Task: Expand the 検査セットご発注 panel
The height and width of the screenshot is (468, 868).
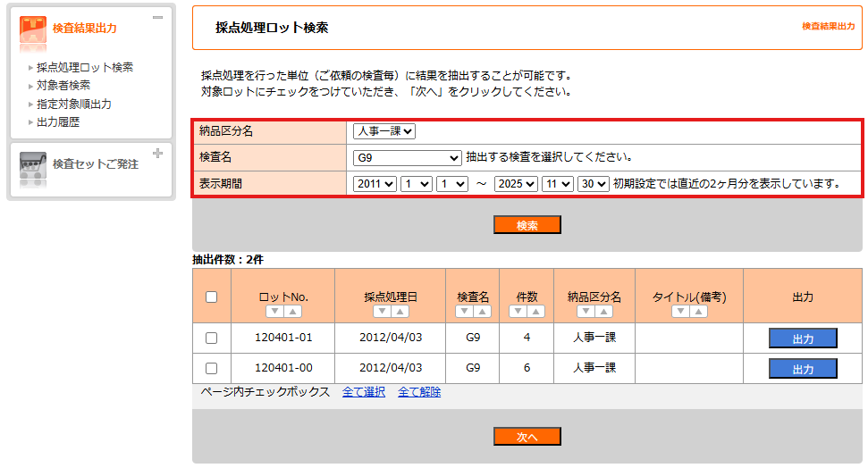Action: (x=158, y=154)
